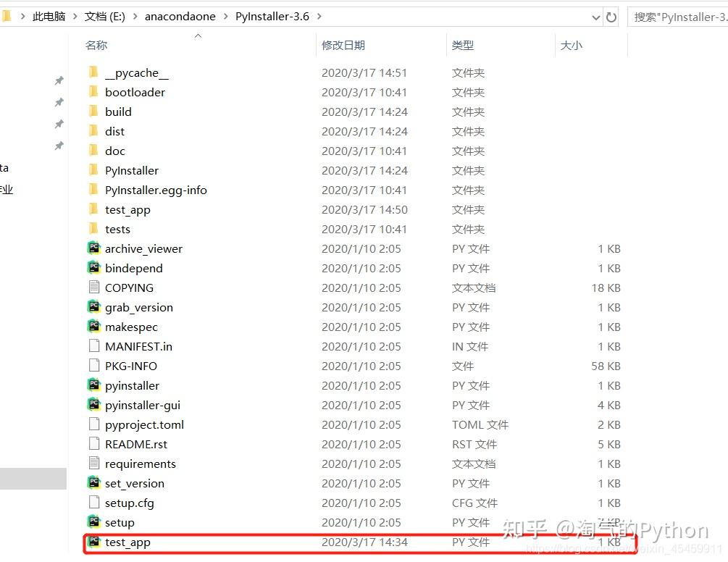Open the bootloader folder
728x562 pixels.
[x=135, y=92]
